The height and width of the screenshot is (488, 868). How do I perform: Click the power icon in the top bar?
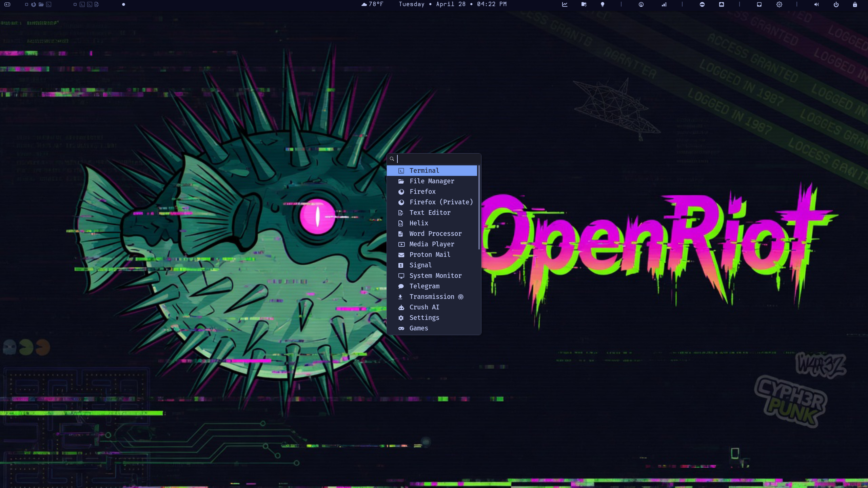836,4
